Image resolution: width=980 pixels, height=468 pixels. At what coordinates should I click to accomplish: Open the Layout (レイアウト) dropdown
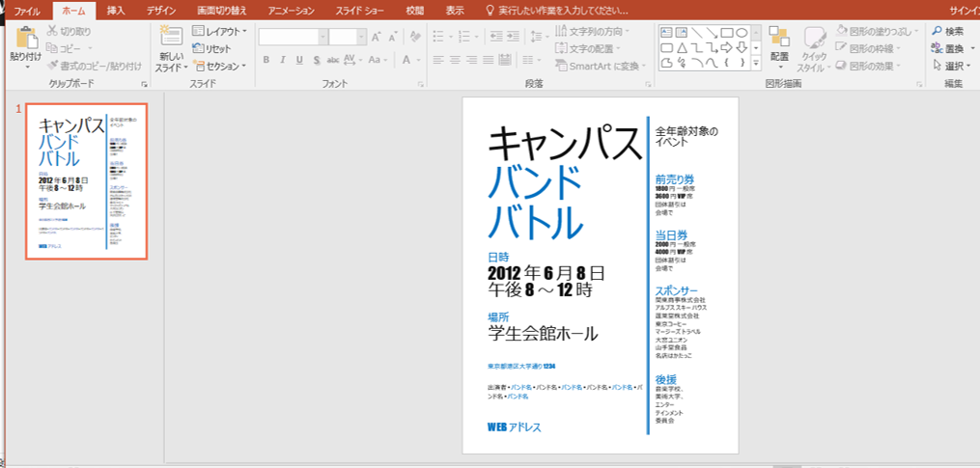pos(221,32)
